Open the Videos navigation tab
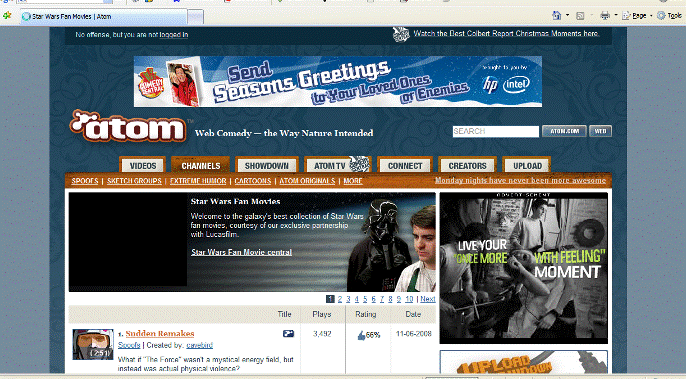 tap(143, 166)
